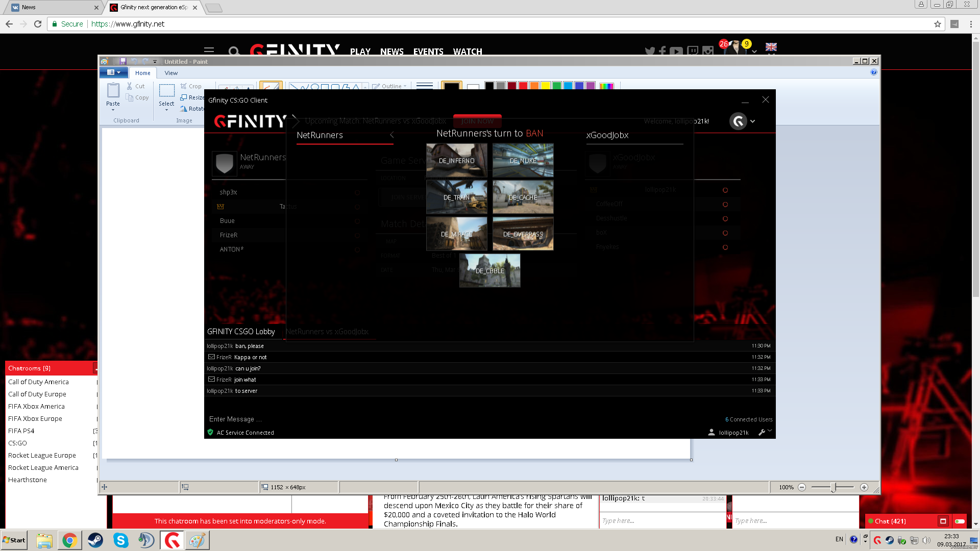This screenshot has width=980, height=551.
Task: Open the Paint file menu button
Action: pyautogui.click(x=113, y=72)
